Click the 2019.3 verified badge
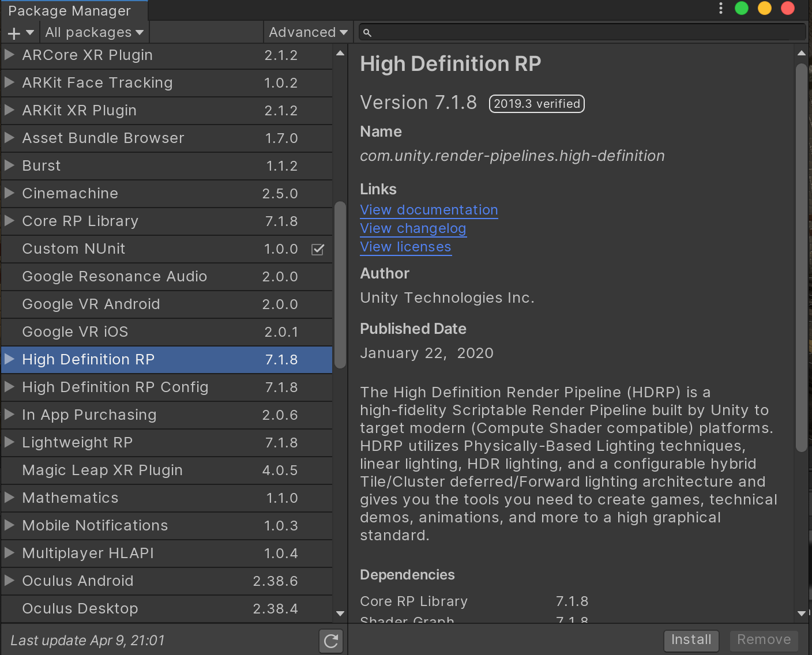Image resolution: width=812 pixels, height=655 pixels. (536, 104)
